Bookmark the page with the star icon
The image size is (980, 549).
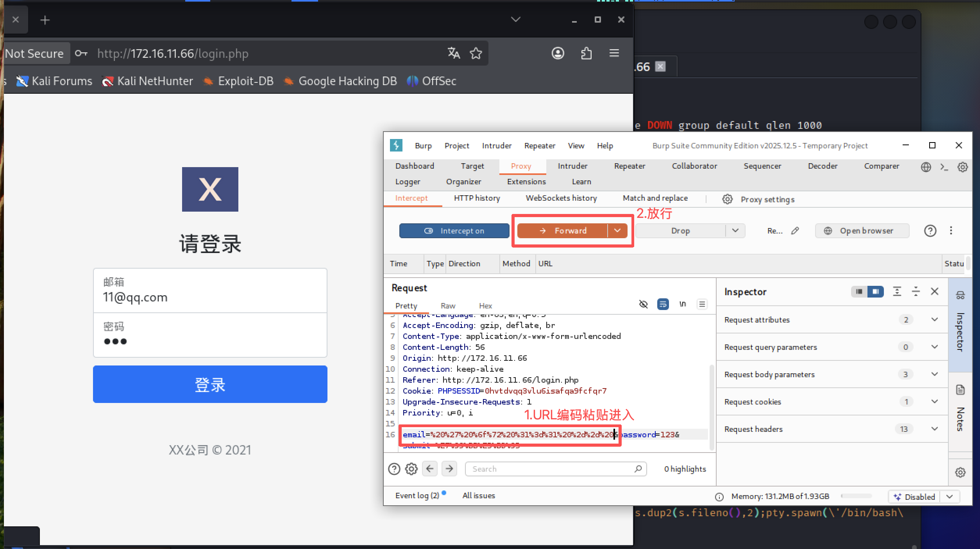pos(476,53)
